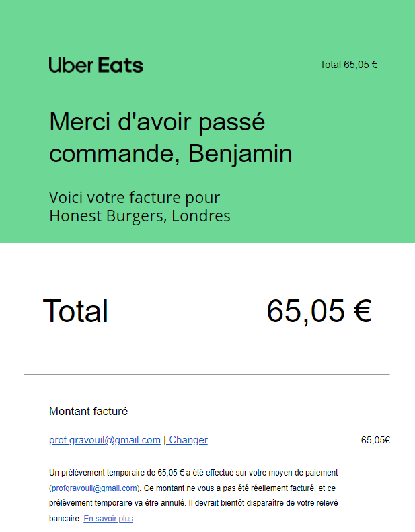
Task: Click the bold "Eats" word in logo
Action: click(x=121, y=65)
